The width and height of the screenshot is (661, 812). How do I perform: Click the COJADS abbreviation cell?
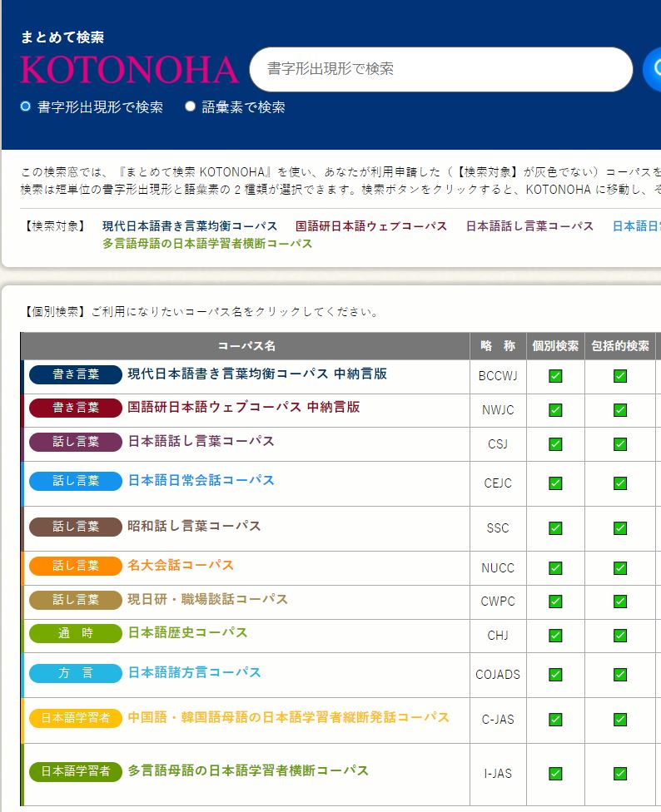[498, 675]
